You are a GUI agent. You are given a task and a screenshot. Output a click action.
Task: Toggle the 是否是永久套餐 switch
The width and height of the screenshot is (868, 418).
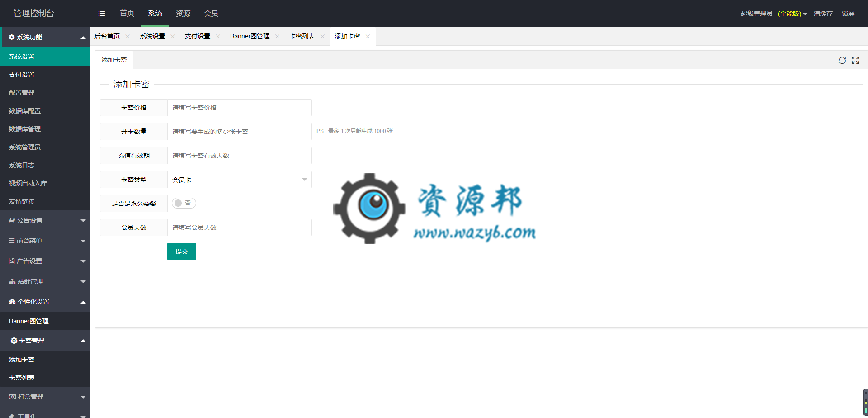tap(184, 203)
